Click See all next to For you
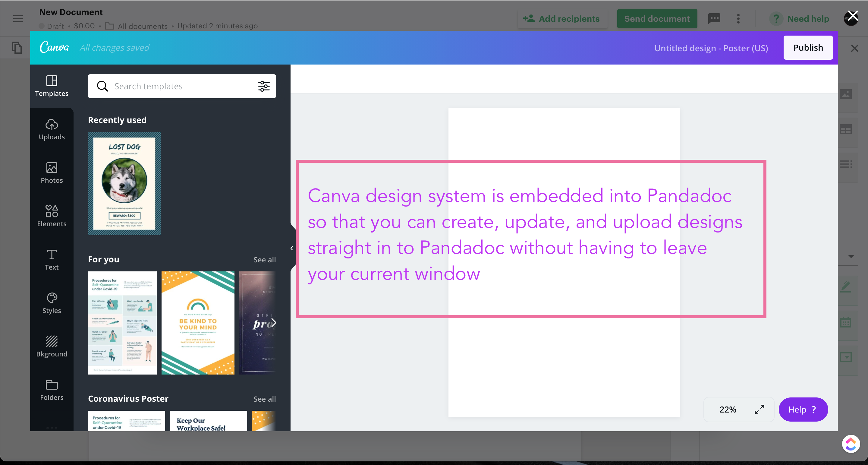 [265, 260]
